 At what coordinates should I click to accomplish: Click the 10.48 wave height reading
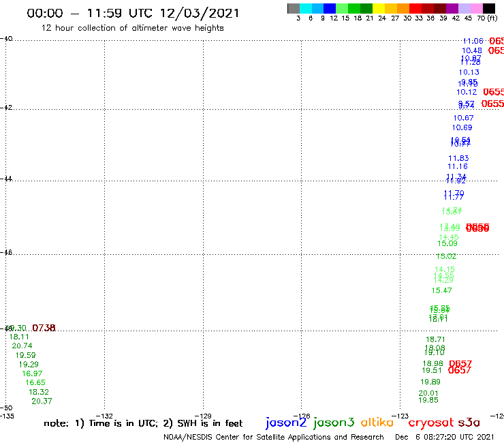pyautogui.click(x=472, y=50)
